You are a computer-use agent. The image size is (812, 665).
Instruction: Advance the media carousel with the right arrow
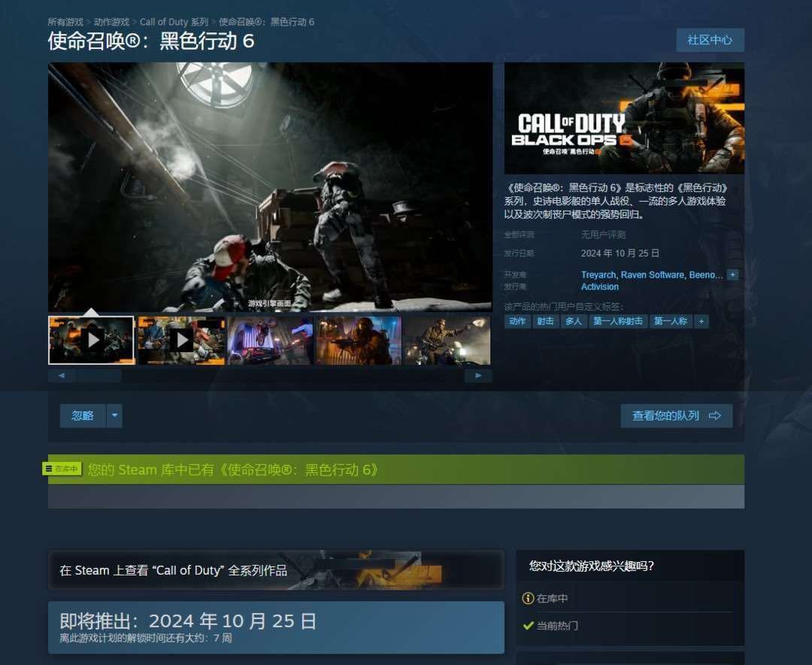point(478,375)
